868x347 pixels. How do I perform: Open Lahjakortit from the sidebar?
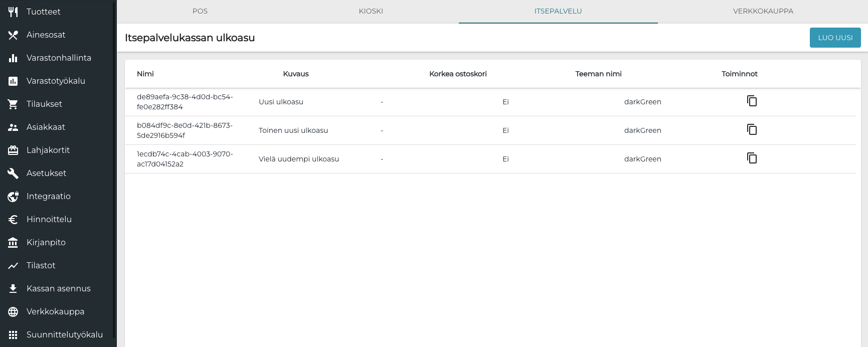coord(57,150)
